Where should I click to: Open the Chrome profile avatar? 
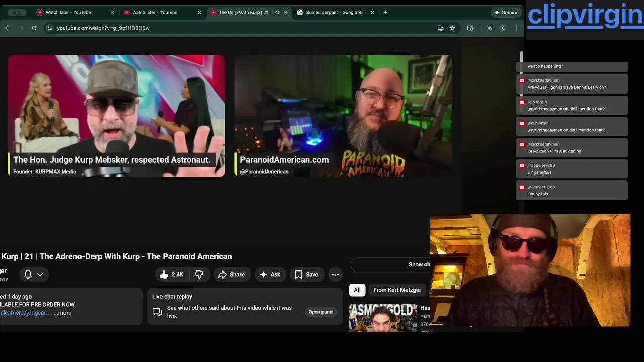point(503,28)
